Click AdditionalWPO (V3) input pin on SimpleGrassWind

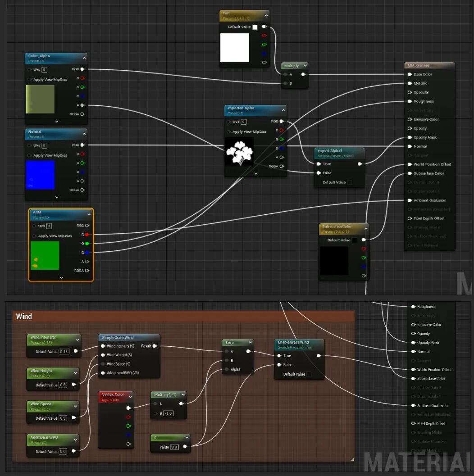tap(103, 373)
